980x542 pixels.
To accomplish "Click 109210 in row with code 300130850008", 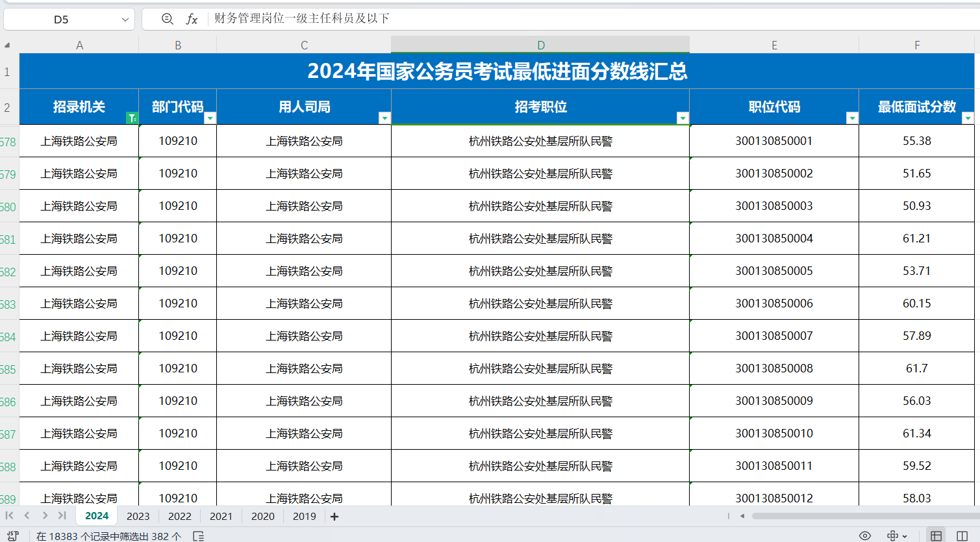I will pyautogui.click(x=178, y=368).
